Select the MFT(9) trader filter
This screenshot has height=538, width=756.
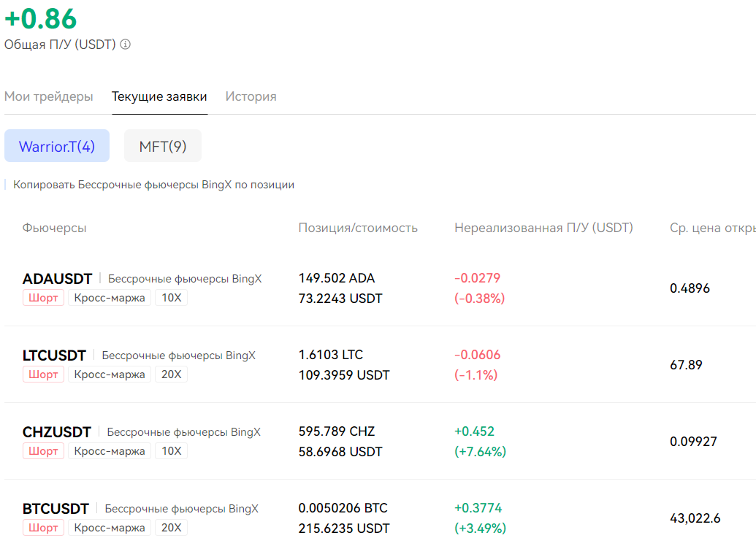click(163, 146)
